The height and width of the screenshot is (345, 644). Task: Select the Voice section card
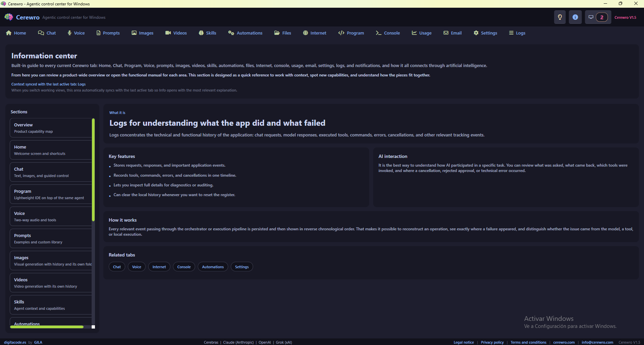pos(51,216)
